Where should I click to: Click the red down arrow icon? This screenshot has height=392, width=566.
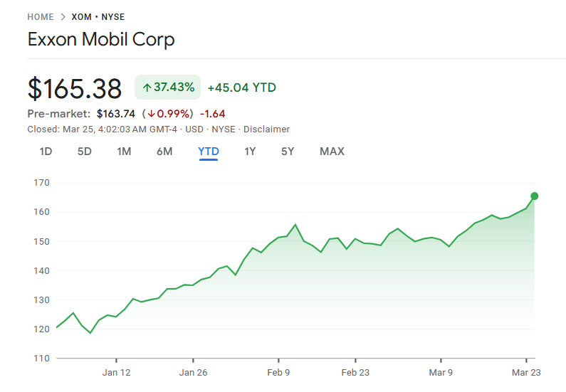(x=151, y=114)
